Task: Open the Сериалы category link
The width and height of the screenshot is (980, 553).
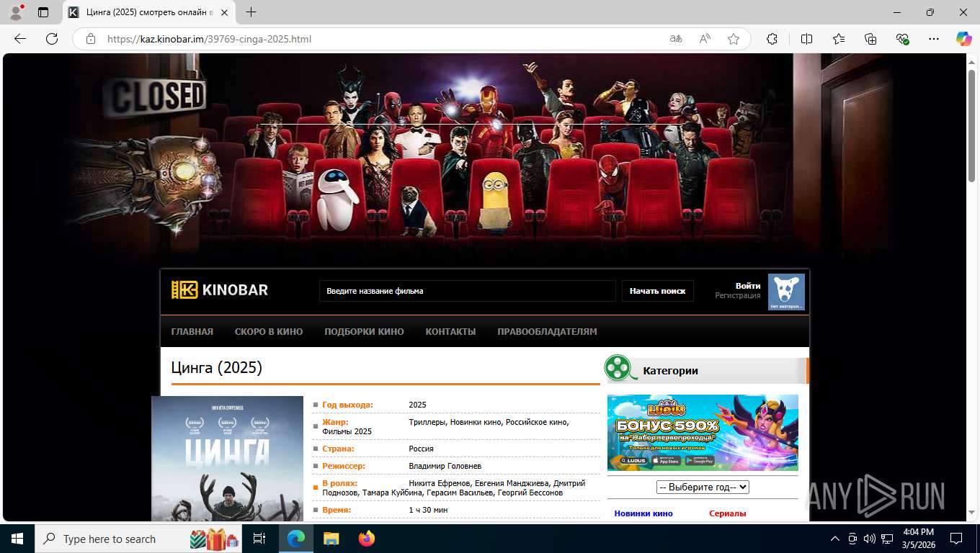Action: coord(728,513)
